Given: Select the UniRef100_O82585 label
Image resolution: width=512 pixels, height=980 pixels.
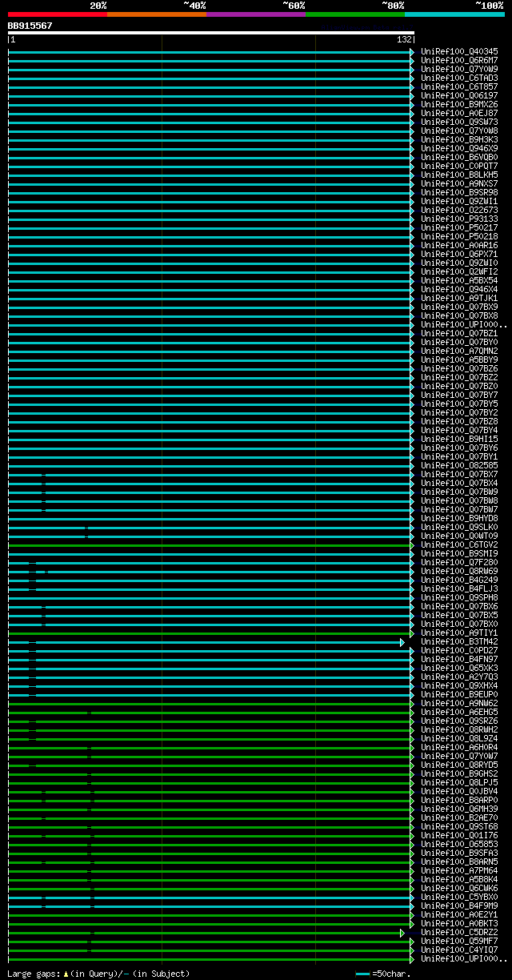Looking at the screenshot, I should click(x=460, y=465).
